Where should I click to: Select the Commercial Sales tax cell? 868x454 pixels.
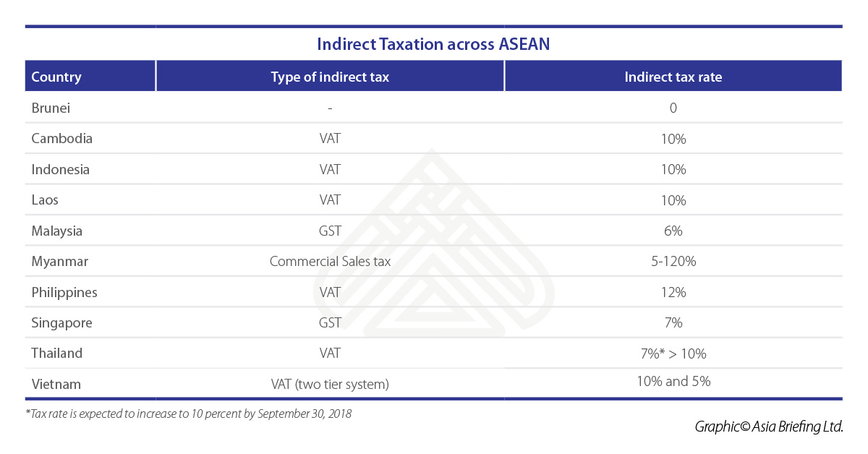click(330, 262)
